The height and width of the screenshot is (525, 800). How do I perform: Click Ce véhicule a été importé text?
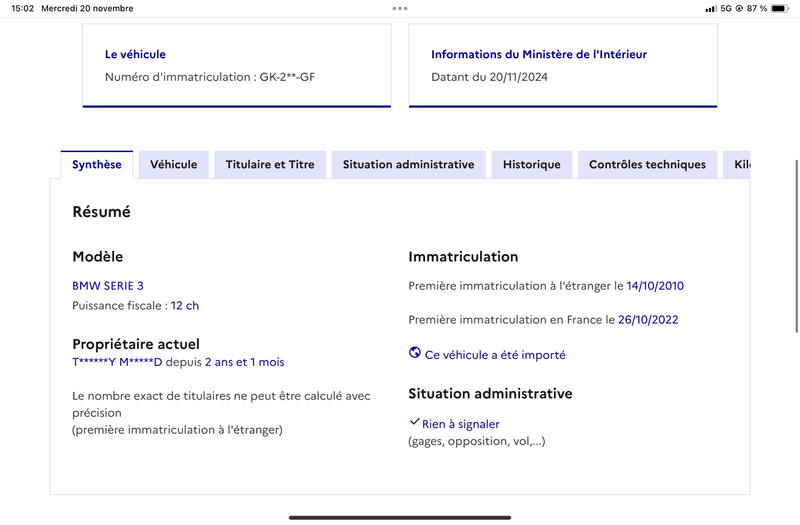(x=495, y=355)
